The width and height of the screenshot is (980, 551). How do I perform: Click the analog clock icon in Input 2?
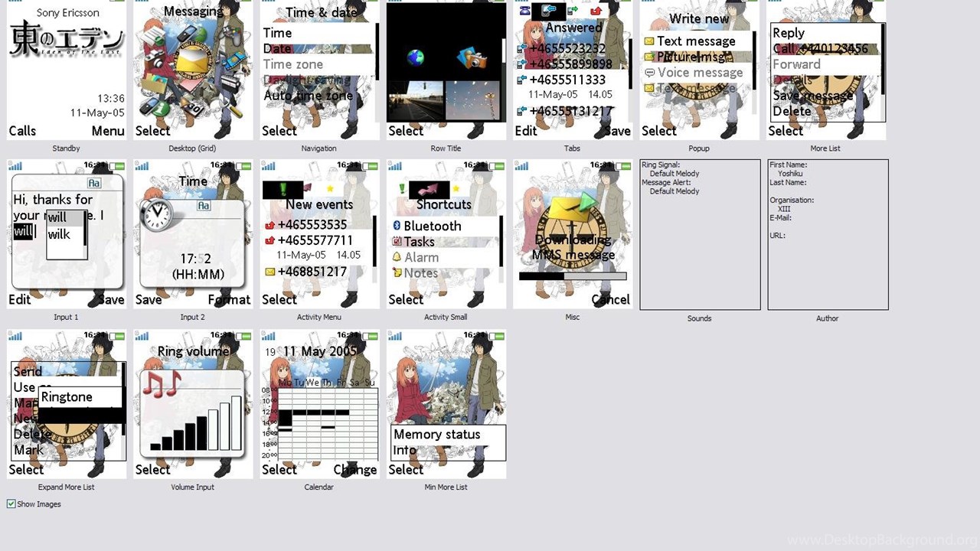click(157, 214)
